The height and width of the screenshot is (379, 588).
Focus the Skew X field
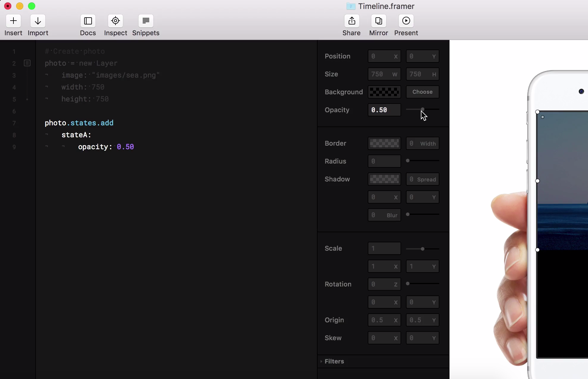(x=384, y=338)
